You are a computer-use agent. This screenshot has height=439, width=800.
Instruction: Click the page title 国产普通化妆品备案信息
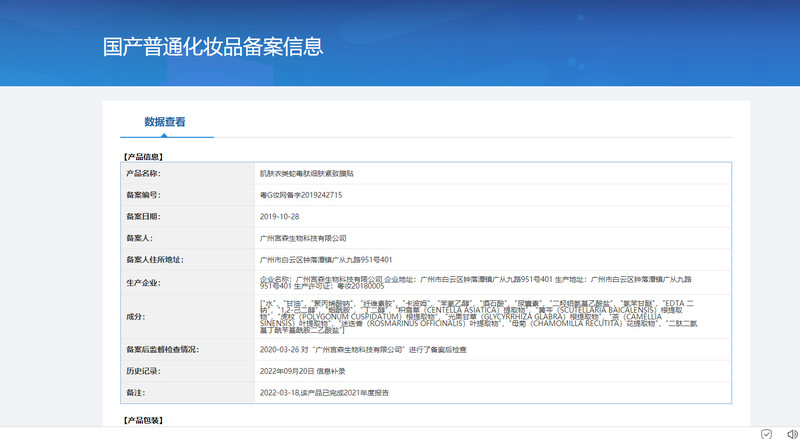click(213, 47)
